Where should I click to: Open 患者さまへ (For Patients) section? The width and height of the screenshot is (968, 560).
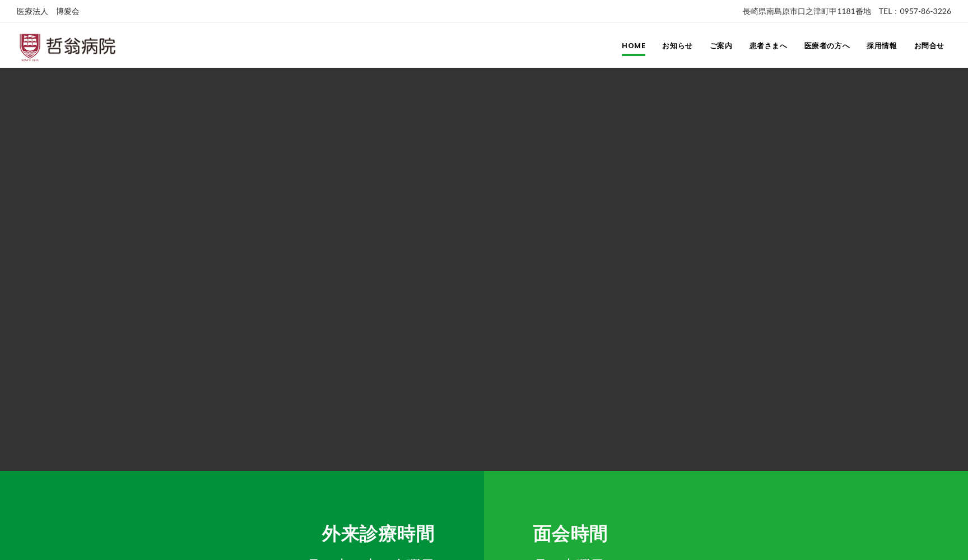tap(767, 46)
